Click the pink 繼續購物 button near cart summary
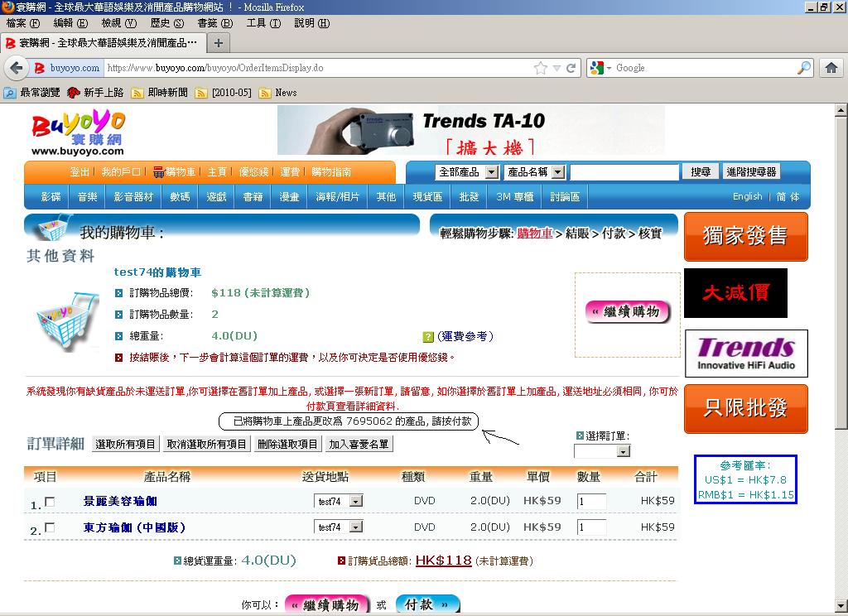This screenshot has height=616, width=848. 627,312
